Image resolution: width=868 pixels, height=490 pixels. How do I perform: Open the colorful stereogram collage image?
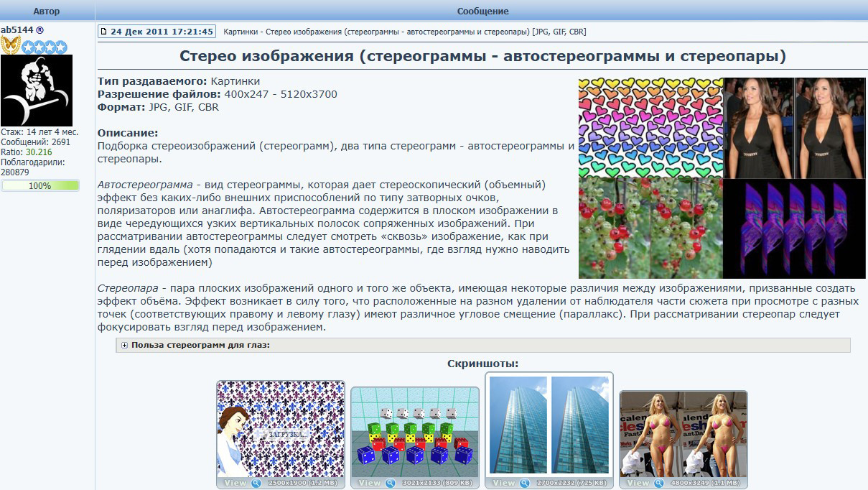point(722,177)
